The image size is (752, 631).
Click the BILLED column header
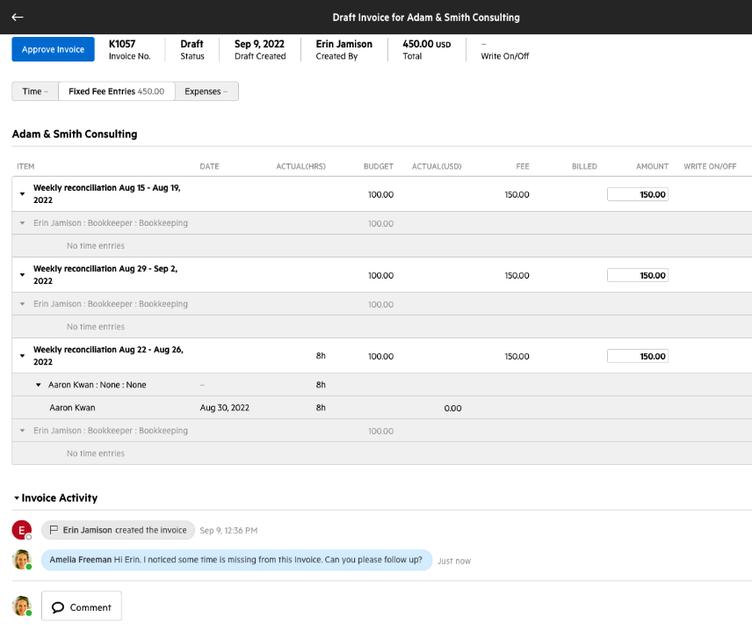(x=584, y=166)
